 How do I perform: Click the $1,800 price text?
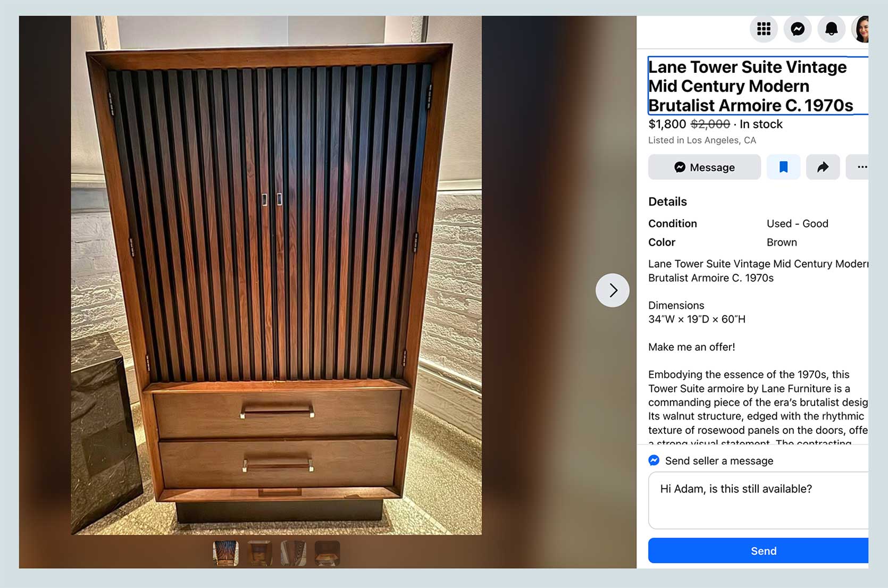click(x=667, y=124)
